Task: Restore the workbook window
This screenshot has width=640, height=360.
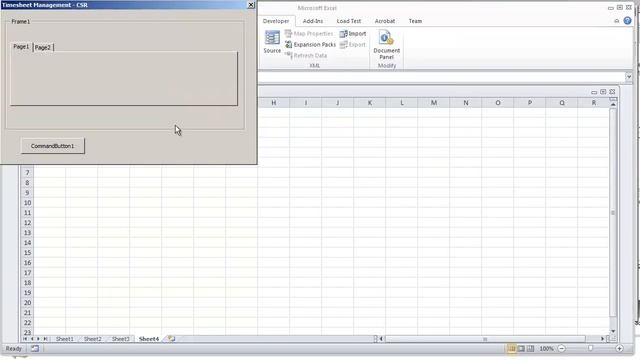Action: [x=603, y=92]
